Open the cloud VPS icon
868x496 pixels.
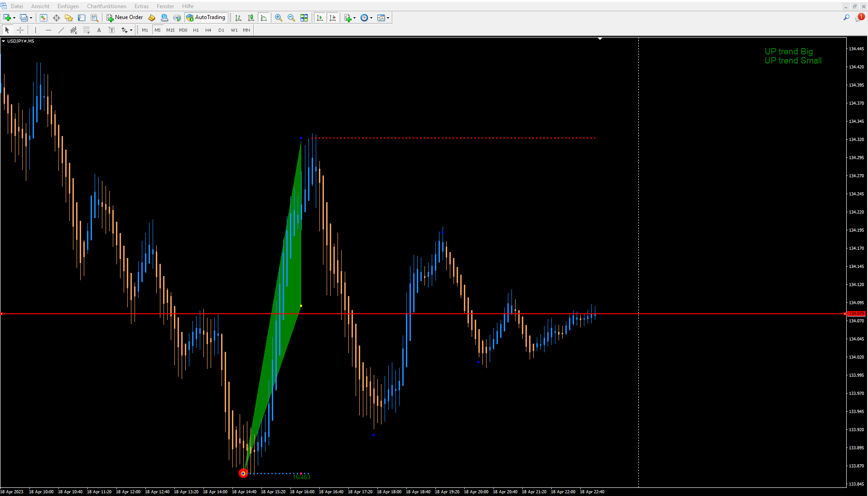(164, 18)
